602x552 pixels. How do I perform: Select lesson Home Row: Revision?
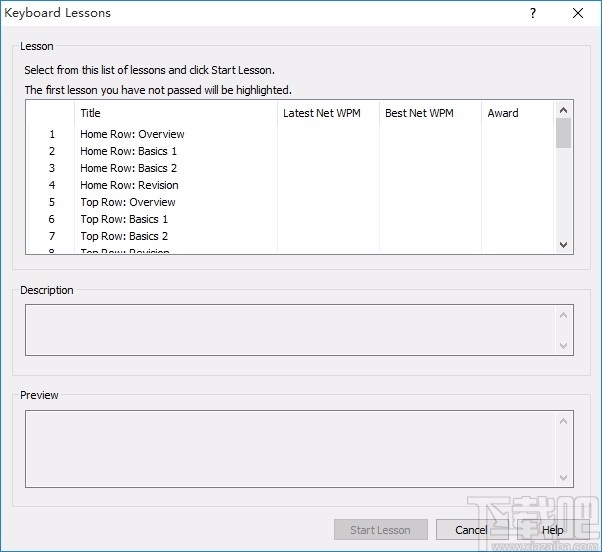pyautogui.click(x=129, y=185)
